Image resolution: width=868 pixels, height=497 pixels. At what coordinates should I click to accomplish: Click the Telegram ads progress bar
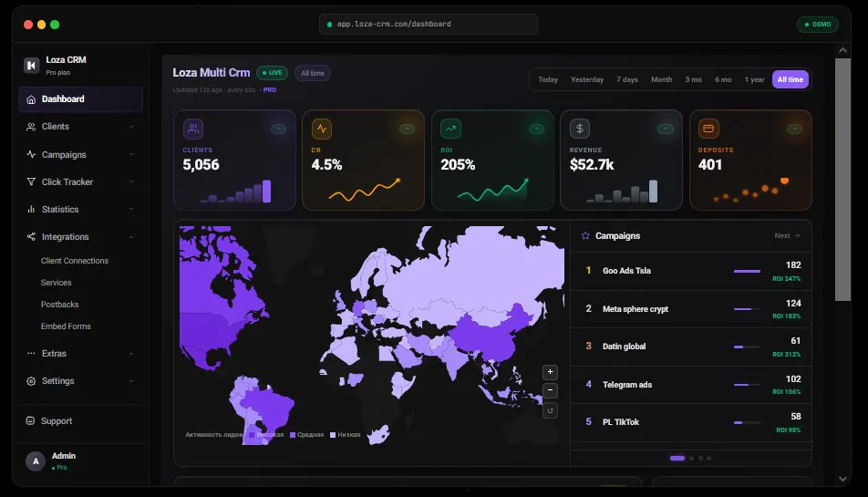coord(747,385)
